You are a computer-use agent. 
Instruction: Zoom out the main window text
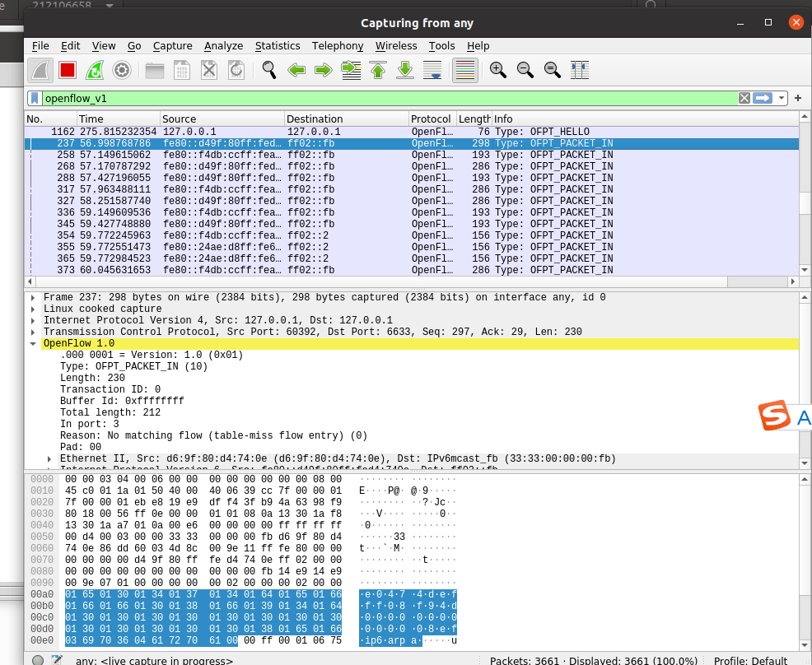pyautogui.click(x=525, y=70)
